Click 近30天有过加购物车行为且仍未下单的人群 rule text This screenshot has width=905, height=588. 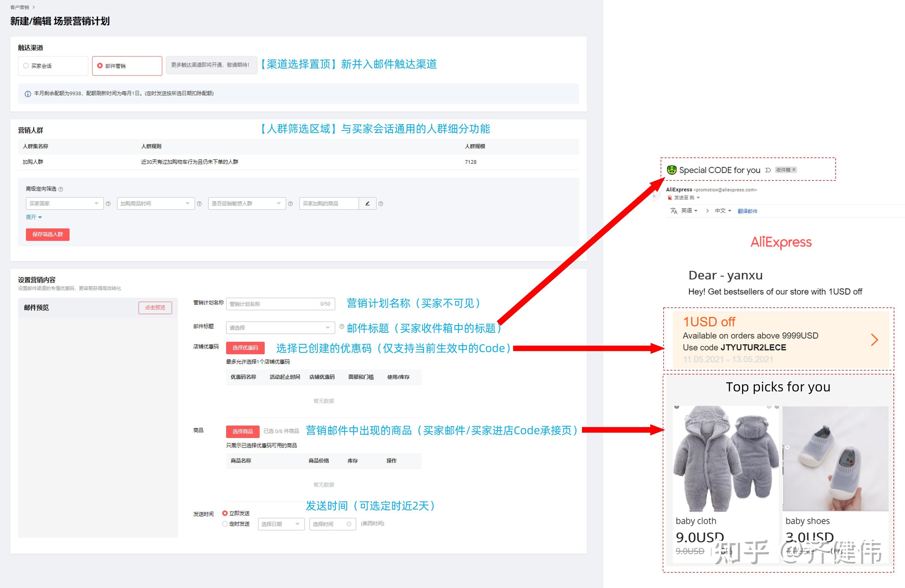[189, 162]
